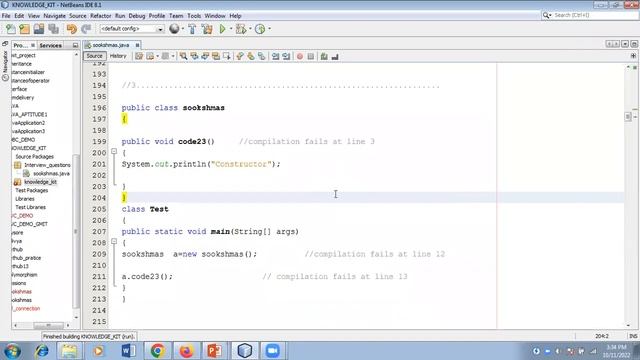Click the Find Next Occurrence icon
This screenshot has height=360, width=640.
[205, 56]
